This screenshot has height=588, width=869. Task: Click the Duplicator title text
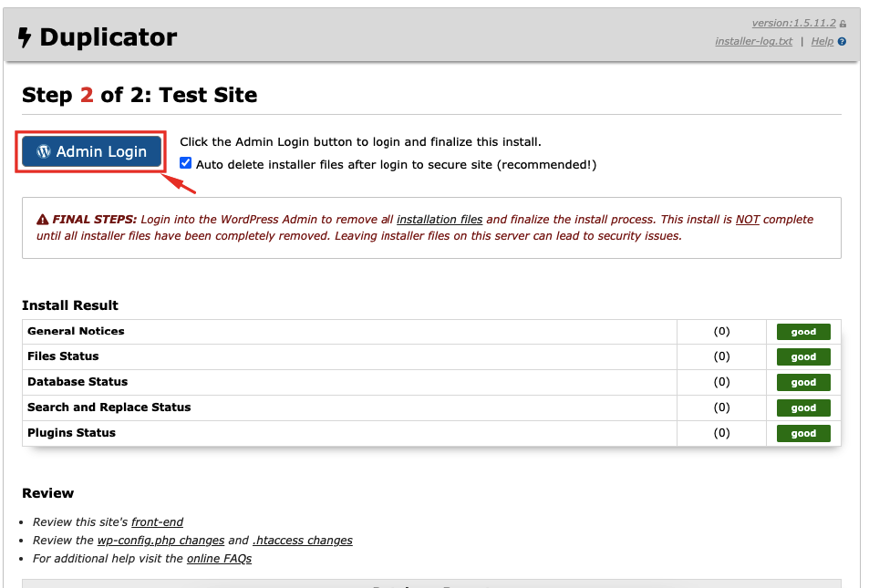pyautogui.click(x=109, y=37)
